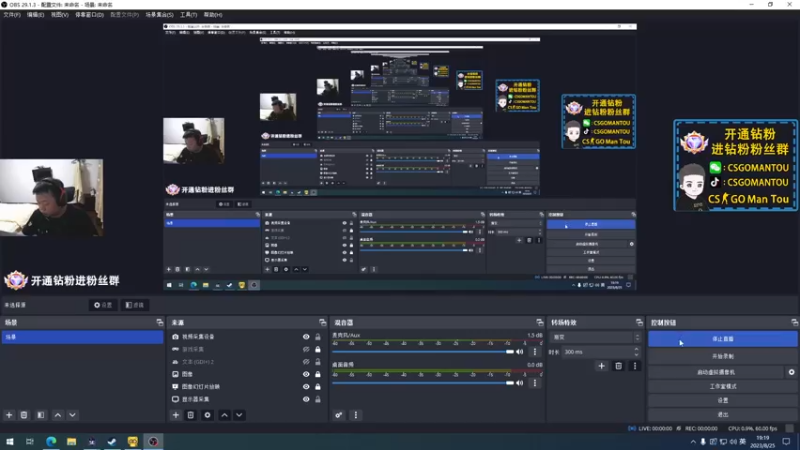Add a new source with the plus icon
Screen dimensions: 800x450
[176, 415]
